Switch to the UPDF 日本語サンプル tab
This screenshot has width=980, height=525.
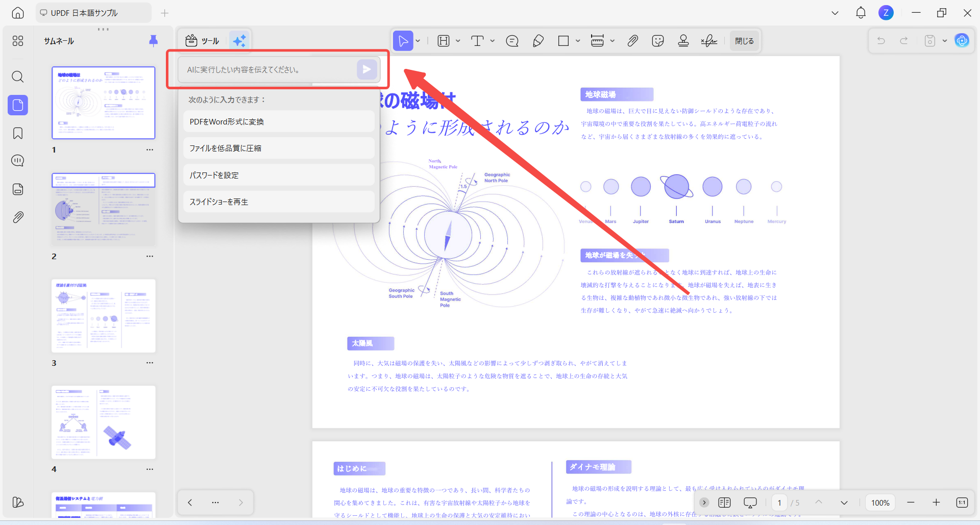[93, 13]
